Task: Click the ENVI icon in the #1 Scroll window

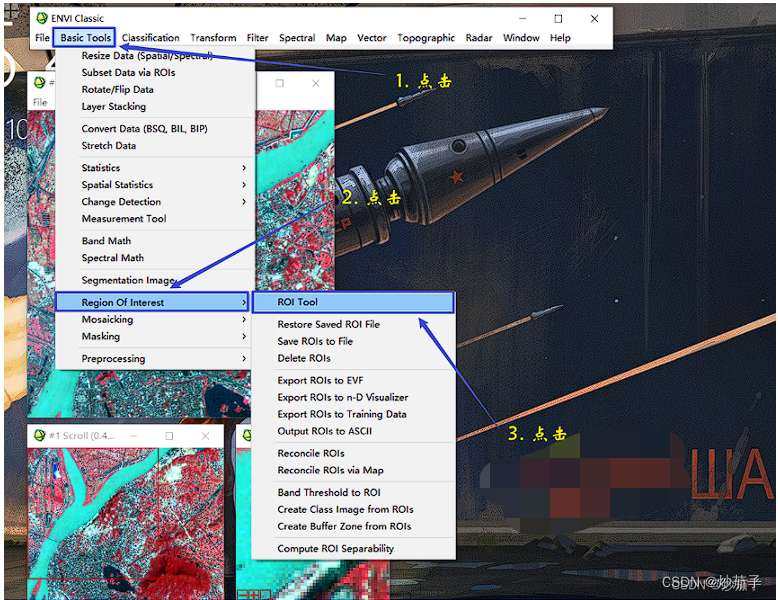Action: 39,435
